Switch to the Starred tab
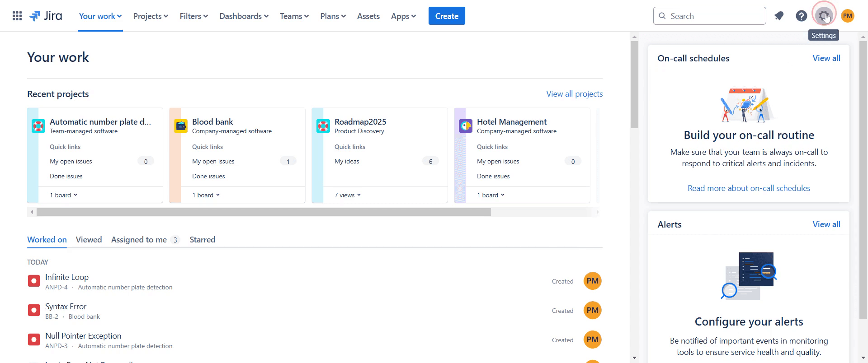This screenshot has height=363, width=868. [203, 240]
